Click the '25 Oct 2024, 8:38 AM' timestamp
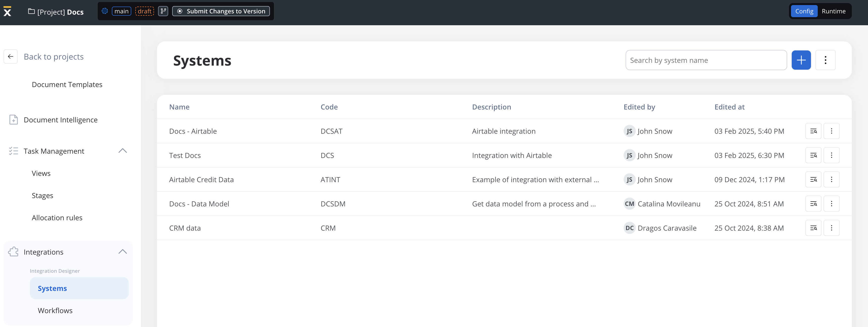The image size is (868, 327). [x=749, y=228]
